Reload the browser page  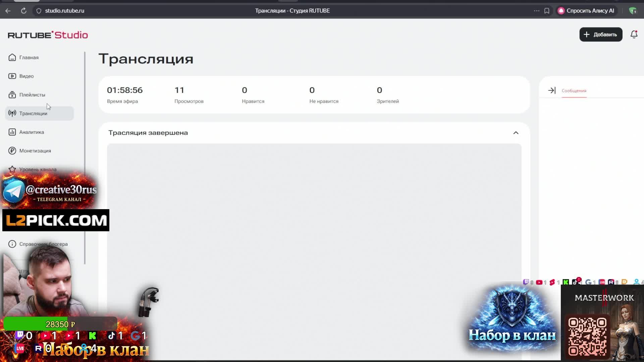pos(23,11)
